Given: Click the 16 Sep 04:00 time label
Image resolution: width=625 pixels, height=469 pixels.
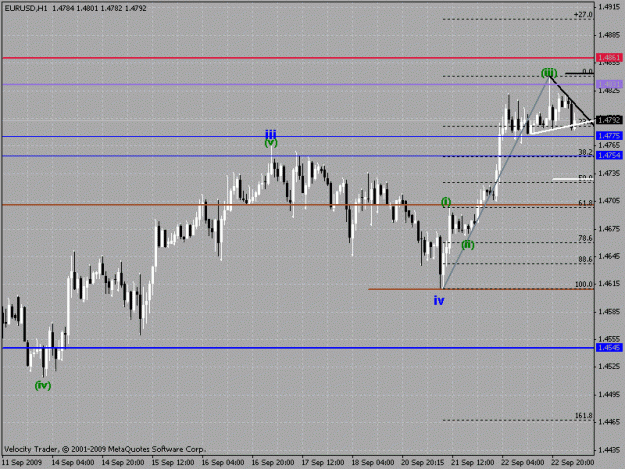Looking at the screenshot, I should click(223, 462).
